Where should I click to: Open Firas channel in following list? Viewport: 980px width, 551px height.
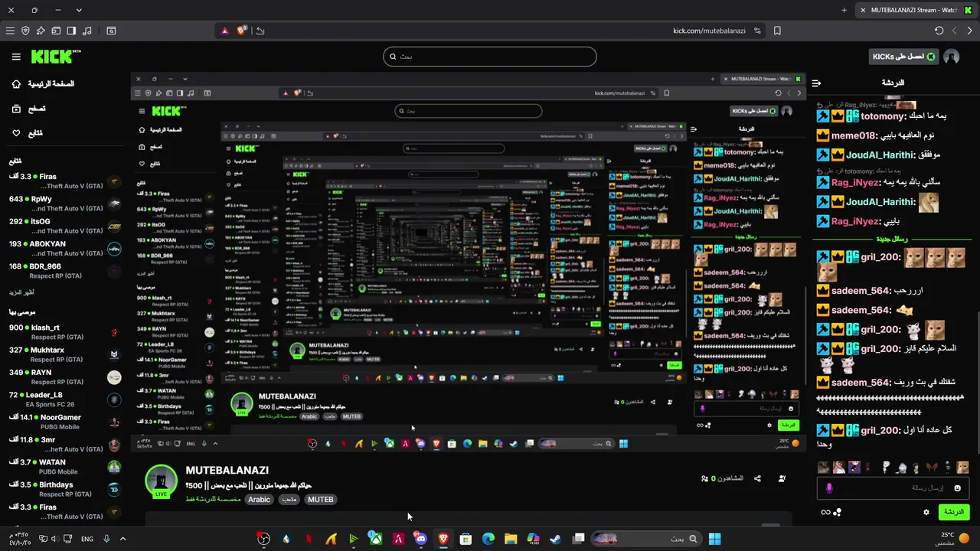tap(64, 181)
